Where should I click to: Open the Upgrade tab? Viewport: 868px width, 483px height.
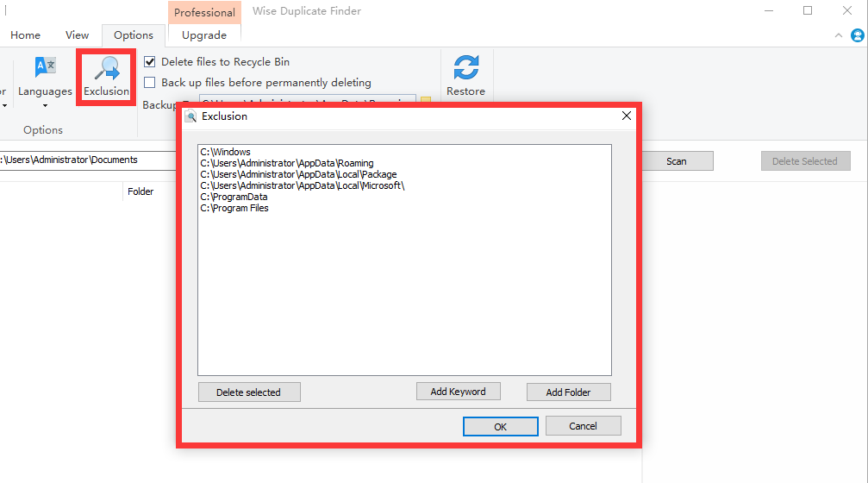204,34
